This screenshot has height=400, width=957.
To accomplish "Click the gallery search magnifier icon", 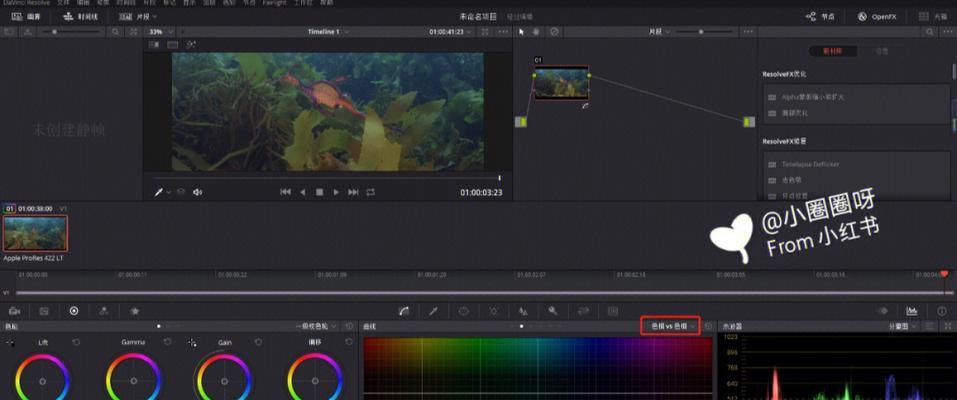I will tap(115, 32).
